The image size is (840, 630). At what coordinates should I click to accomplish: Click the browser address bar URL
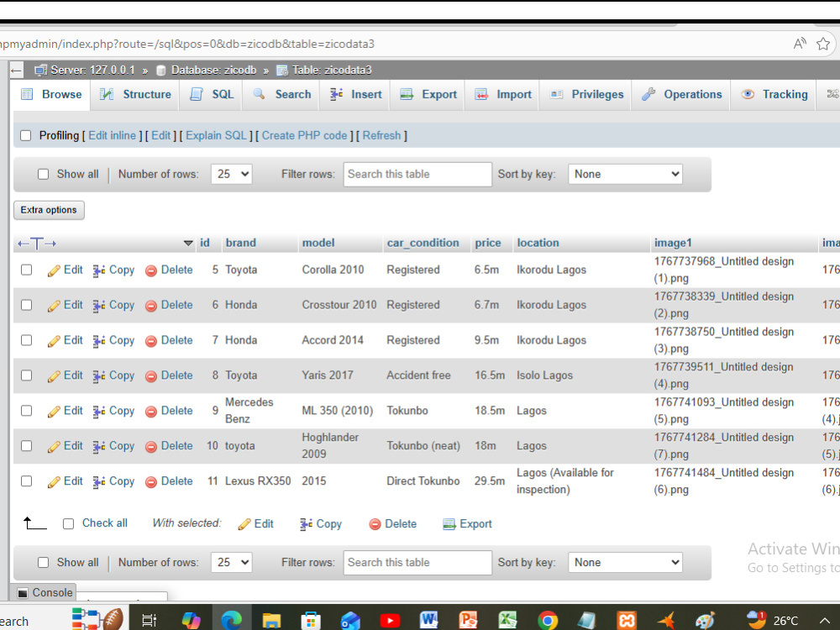(x=187, y=44)
